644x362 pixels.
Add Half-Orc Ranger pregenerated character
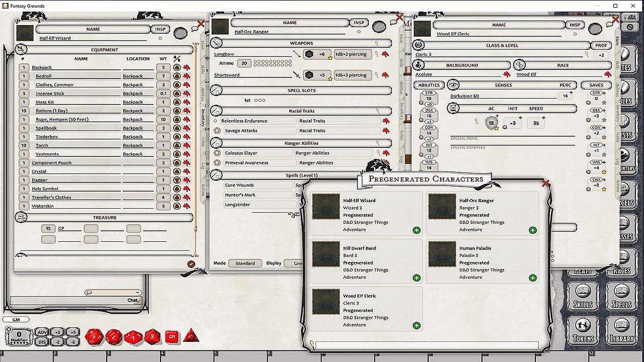click(533, 230)
